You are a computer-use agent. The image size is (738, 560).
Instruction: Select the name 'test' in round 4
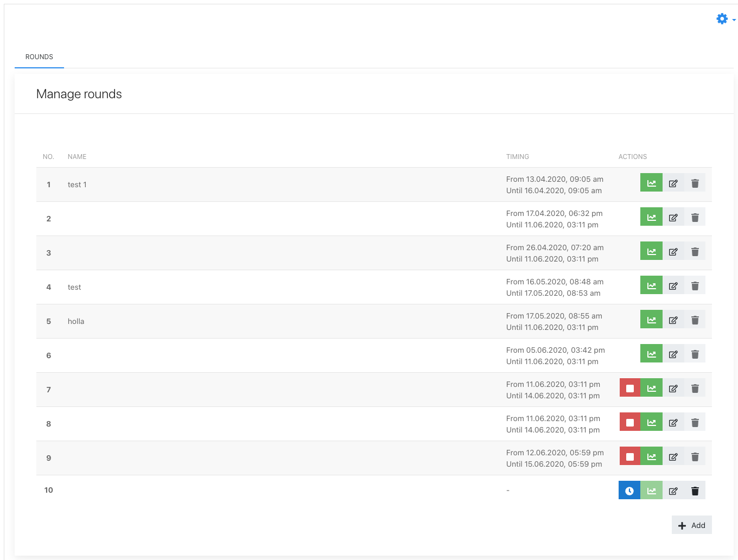click(x=74, y=287)
